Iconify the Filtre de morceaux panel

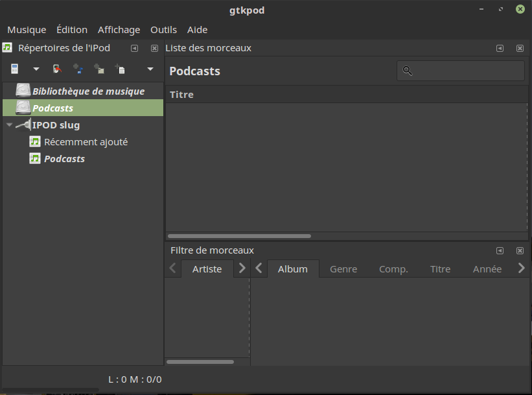coord(500,251)
